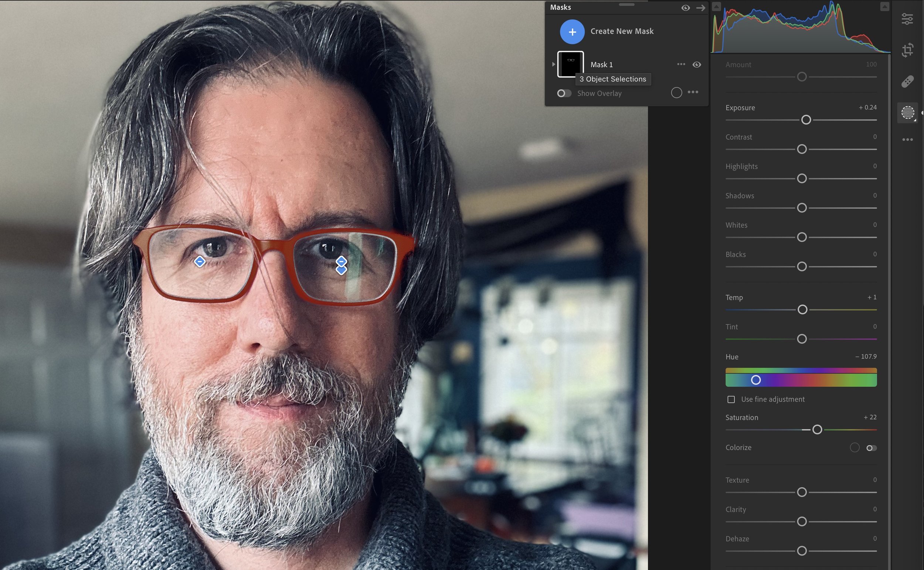
Task: Click the Amount slider handle
Action: pos(802,77)
